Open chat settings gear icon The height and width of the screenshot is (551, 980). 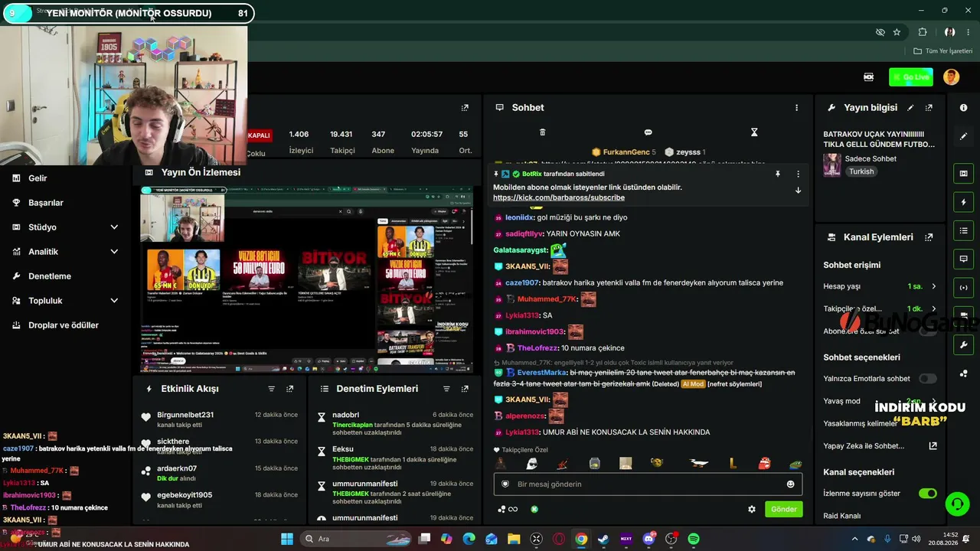[752, 509]
